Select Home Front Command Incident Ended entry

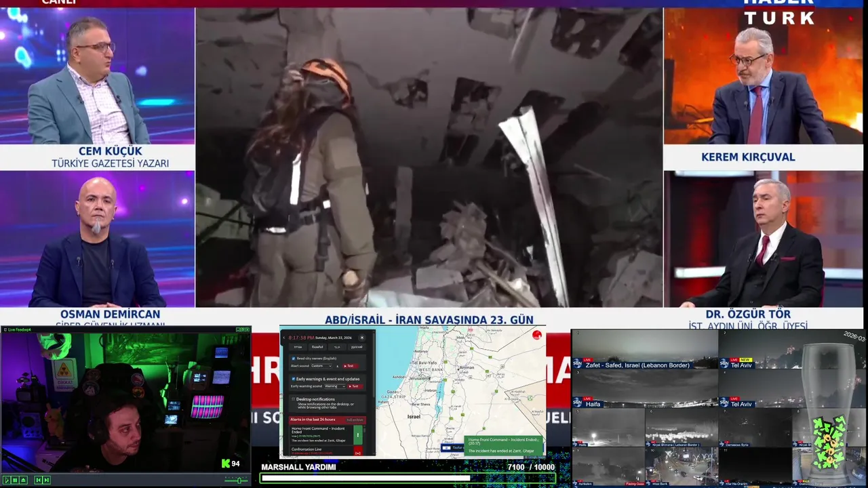(x=322, y=435)
